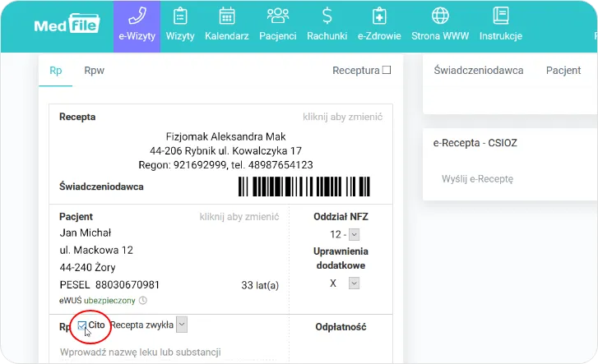Open Pacjenci people icon
The width and height of the screenshot is (598, 364).
(278, 16)
